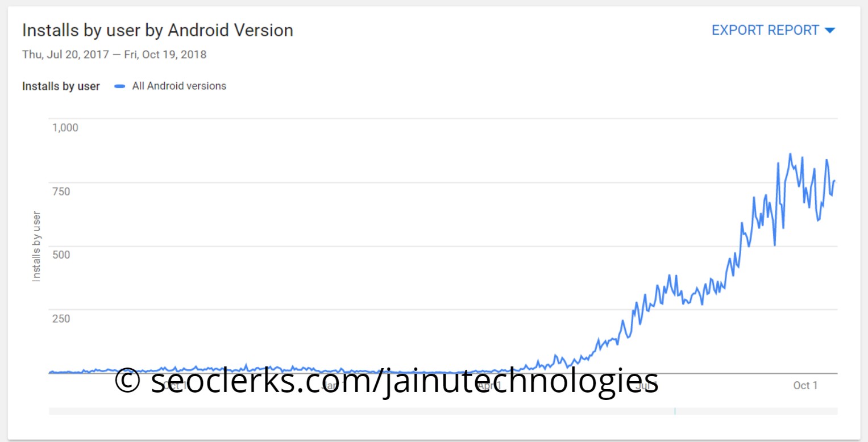Viewport: 868px width, 442px height.
Task: Click the Export Report dropdown arrow
Action: point(830,31)
